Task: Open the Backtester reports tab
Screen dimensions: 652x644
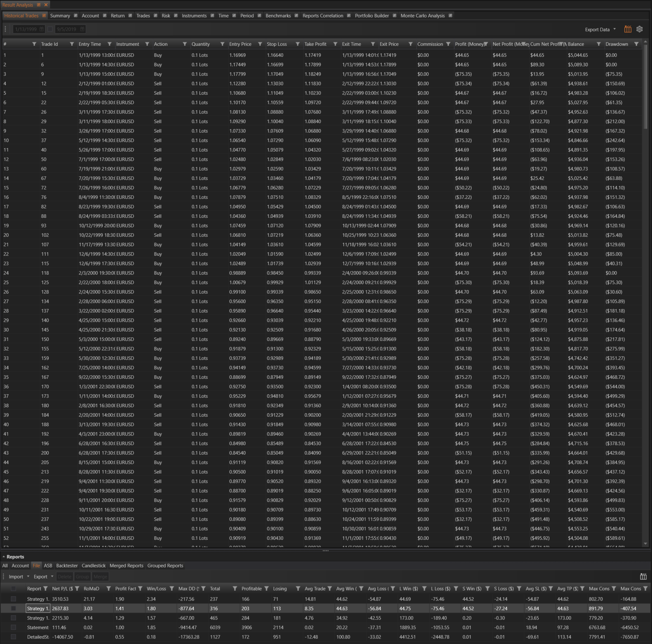Action: pyautogui.click(x=67, y=565)
